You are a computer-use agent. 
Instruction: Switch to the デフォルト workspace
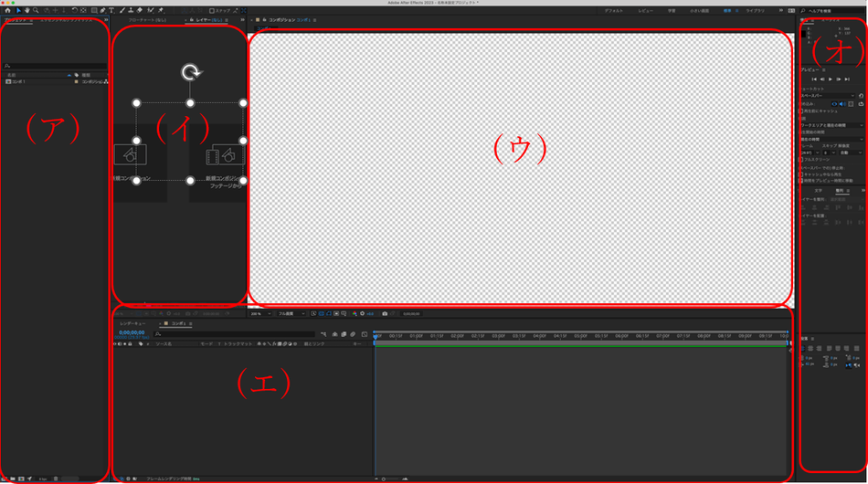613,11
